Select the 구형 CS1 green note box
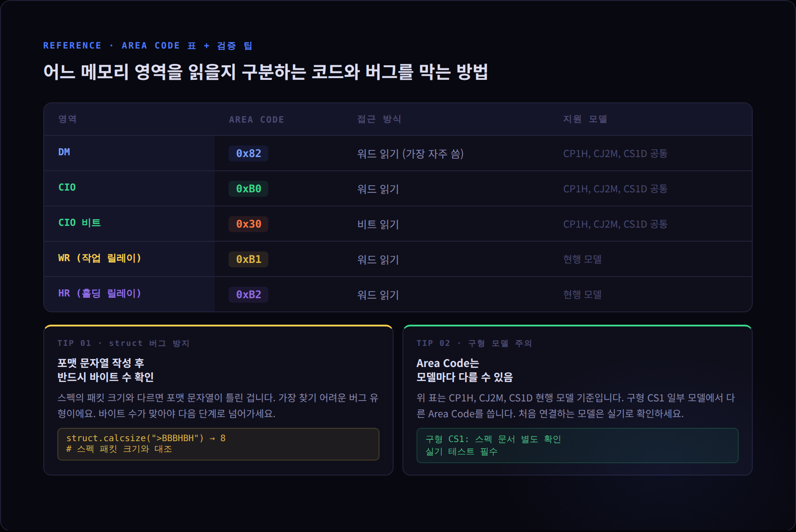Image resolution: width=796 pixels, height=532 pixels. click(x=578, y=446)
